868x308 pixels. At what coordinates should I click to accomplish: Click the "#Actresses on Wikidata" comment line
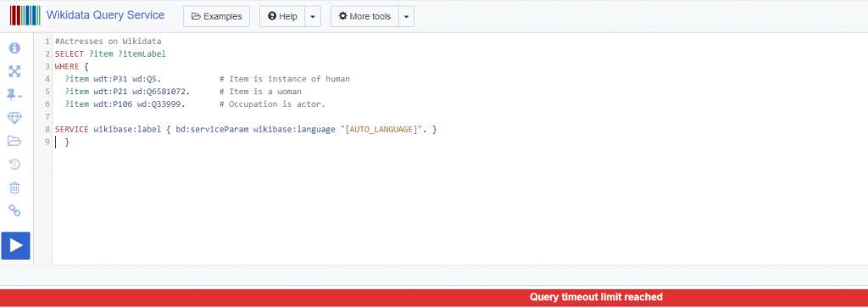[108, 42]
